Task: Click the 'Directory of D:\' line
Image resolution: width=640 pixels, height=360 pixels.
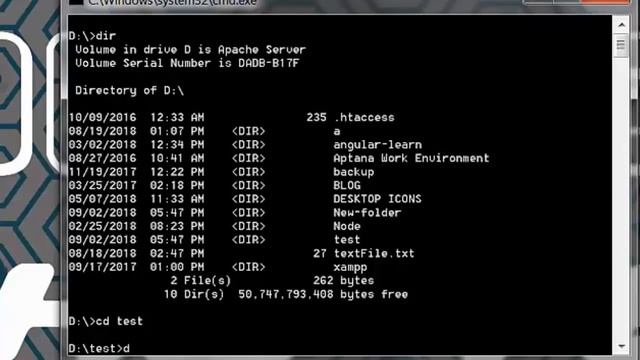Action: (x=129, y=91)
